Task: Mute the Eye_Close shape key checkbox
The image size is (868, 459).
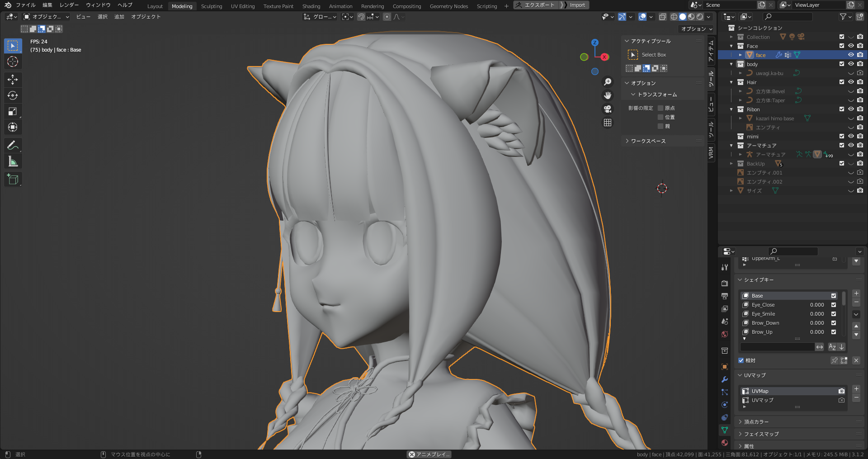Action: coord(834,305)
